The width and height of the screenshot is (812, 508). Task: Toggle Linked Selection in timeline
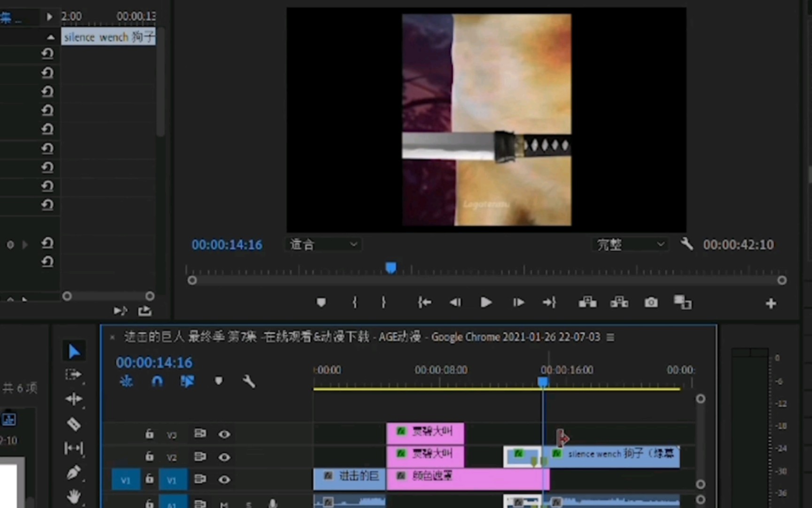click(x=187, y=381)
